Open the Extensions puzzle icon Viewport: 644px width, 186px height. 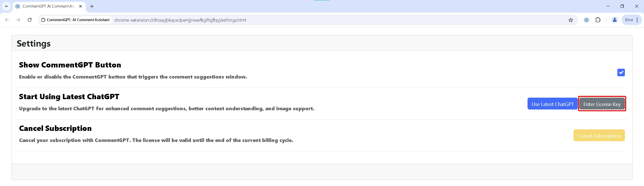click(598, 20)
